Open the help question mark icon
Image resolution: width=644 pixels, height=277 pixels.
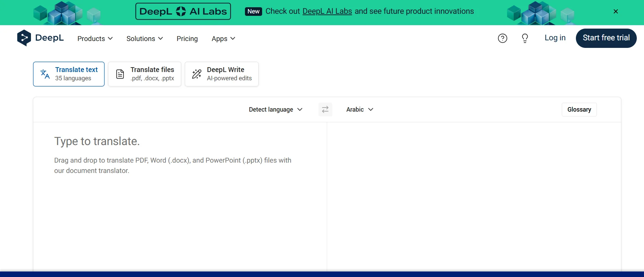[x=502, y=38]
